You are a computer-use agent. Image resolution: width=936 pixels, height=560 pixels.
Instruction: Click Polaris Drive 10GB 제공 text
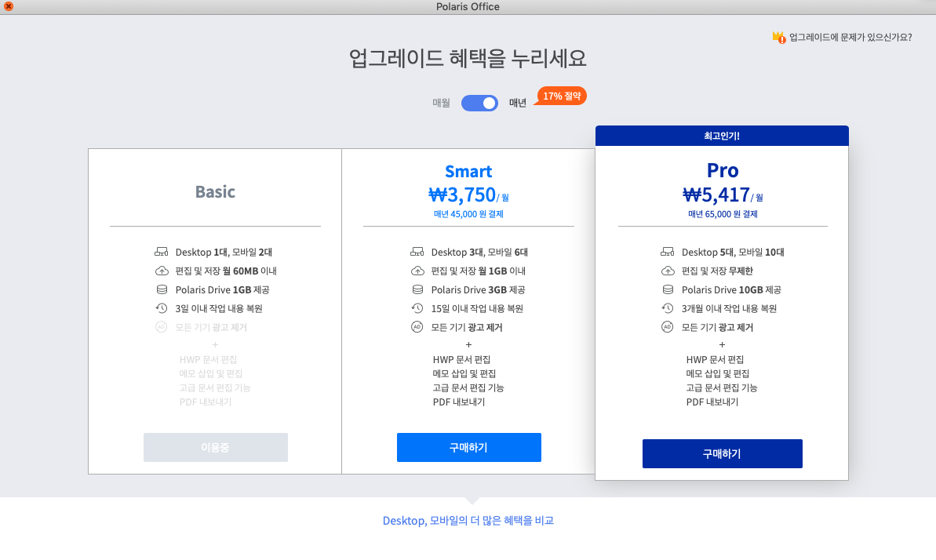(x=731, y=289)
